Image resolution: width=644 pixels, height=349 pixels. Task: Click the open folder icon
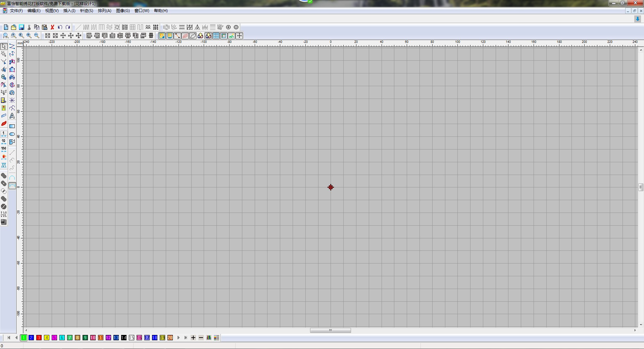coord(14,27)
